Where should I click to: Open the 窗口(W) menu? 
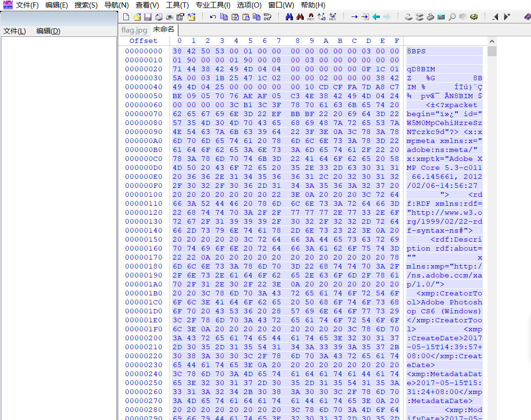click(281, 5)
